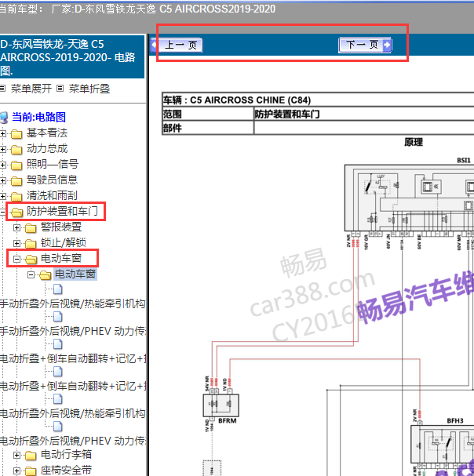Click the 菜单展开 list icon

coord(2,89)
